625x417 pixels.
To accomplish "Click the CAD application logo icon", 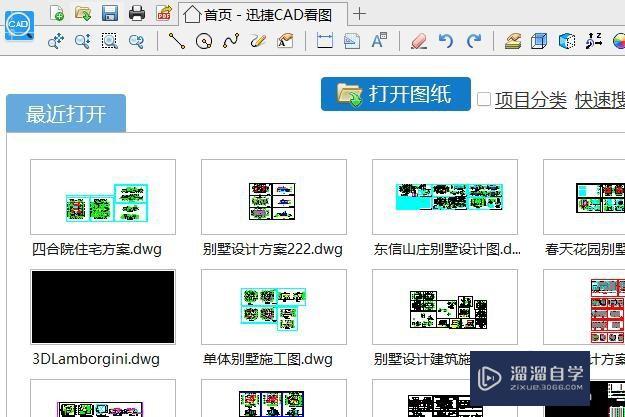I will [19, 26].
